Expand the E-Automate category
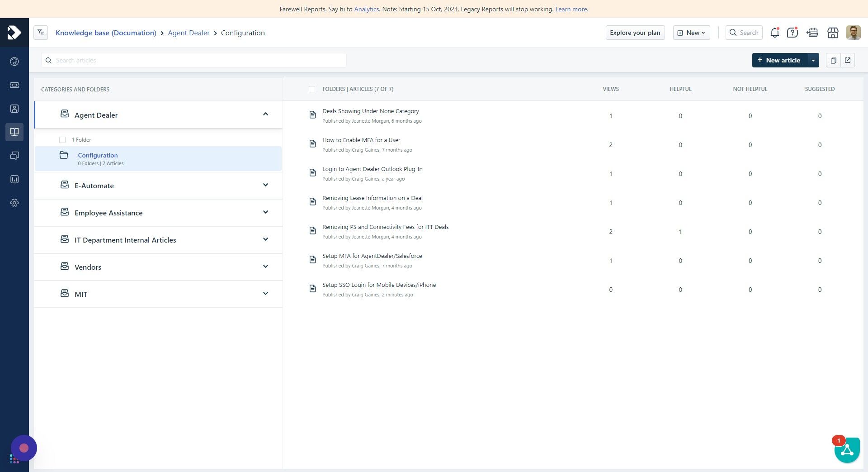This screenshot has width=868, height=472. [265, 185]
